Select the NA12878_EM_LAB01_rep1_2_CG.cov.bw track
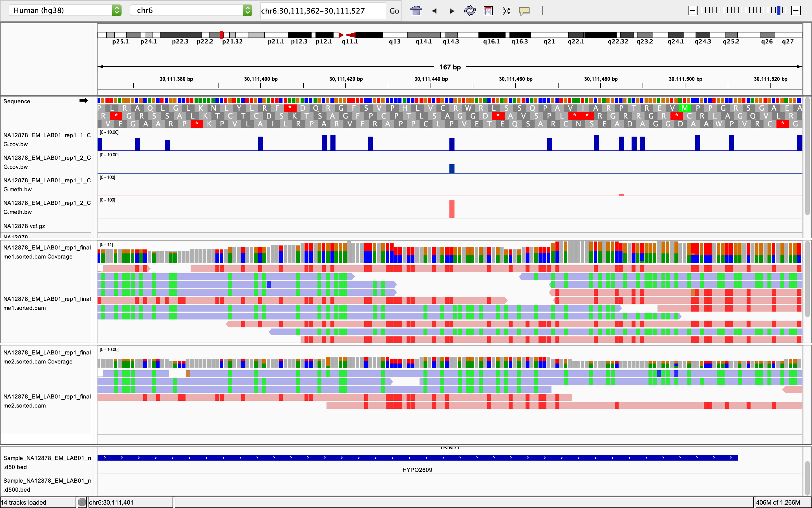Image resolution: width=812 pixels, height=508 pixels. coord(47,162)
